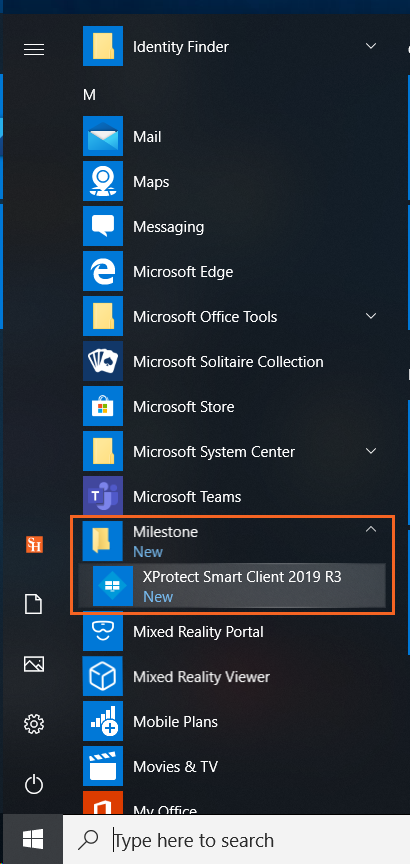Open the Mail app icon
This screenshot has width=410, height=864.
[102, 136]
